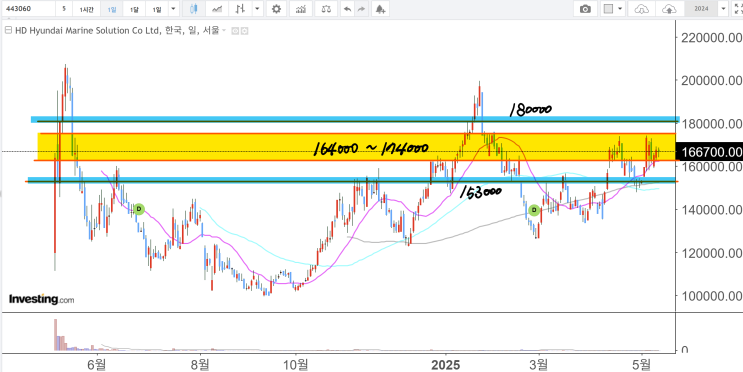Open the chart type dropdown arrow
Viewport: 743px width, 372px height.
click(257, 9)
